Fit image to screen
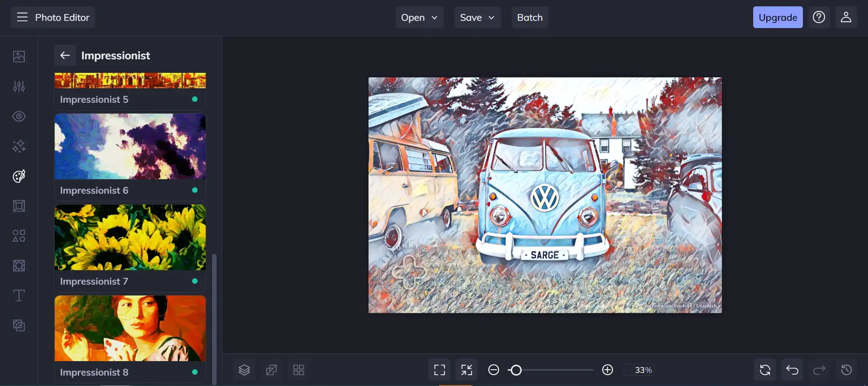This screenshot has width=868, height=386. pyautogui.click(x=439, y=370)
